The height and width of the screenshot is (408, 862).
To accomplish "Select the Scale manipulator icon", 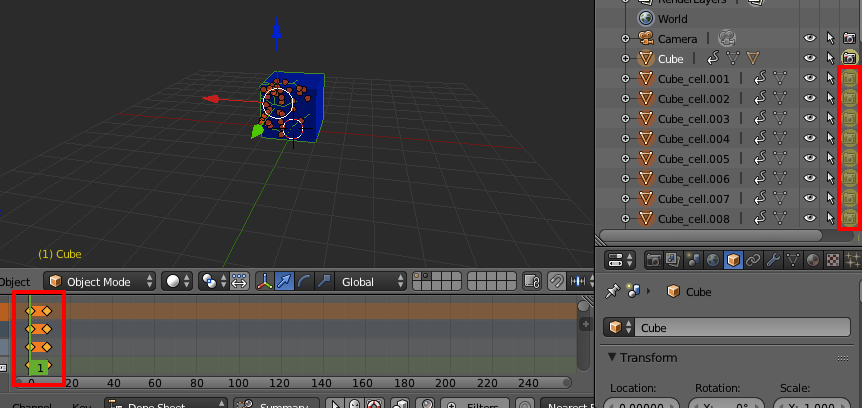I will (x=324, y=282).
